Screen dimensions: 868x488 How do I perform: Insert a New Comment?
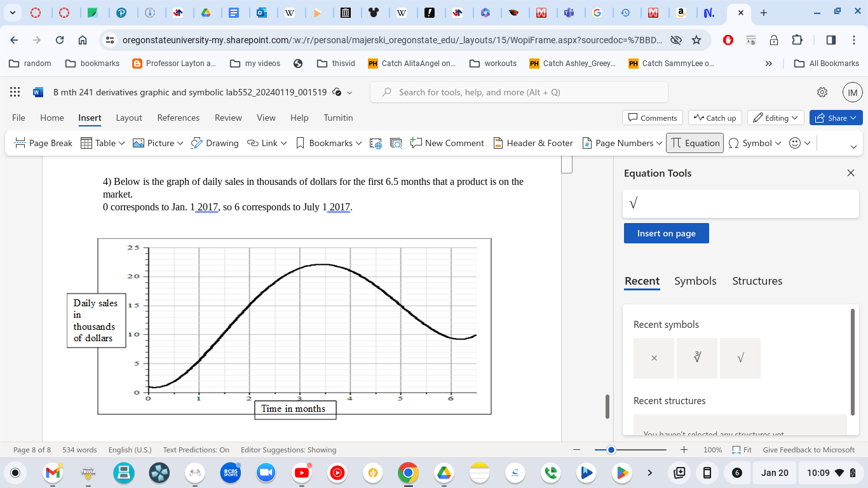pyautogui.click(x=447, y=143)
